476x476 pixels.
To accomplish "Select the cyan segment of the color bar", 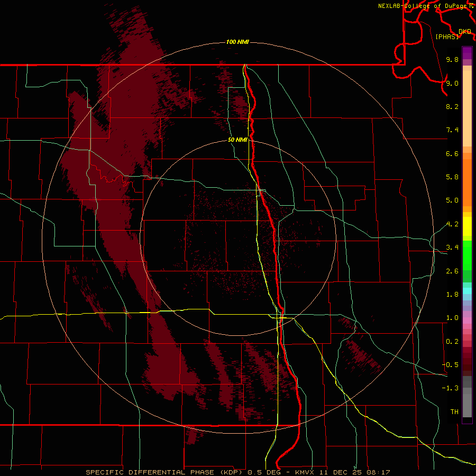I will [467, 290].
